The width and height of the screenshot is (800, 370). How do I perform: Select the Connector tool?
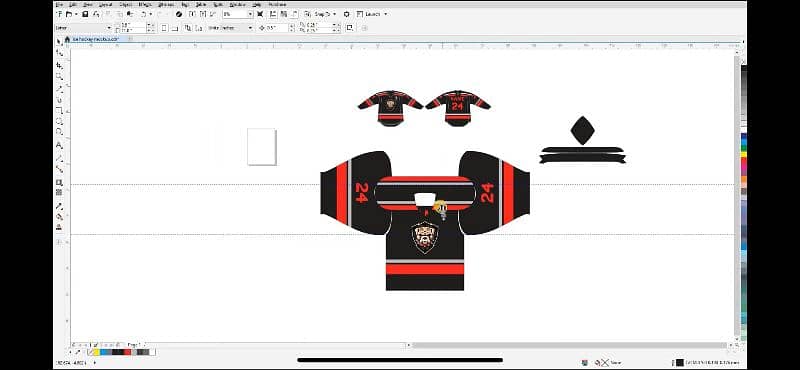point(59,169)
